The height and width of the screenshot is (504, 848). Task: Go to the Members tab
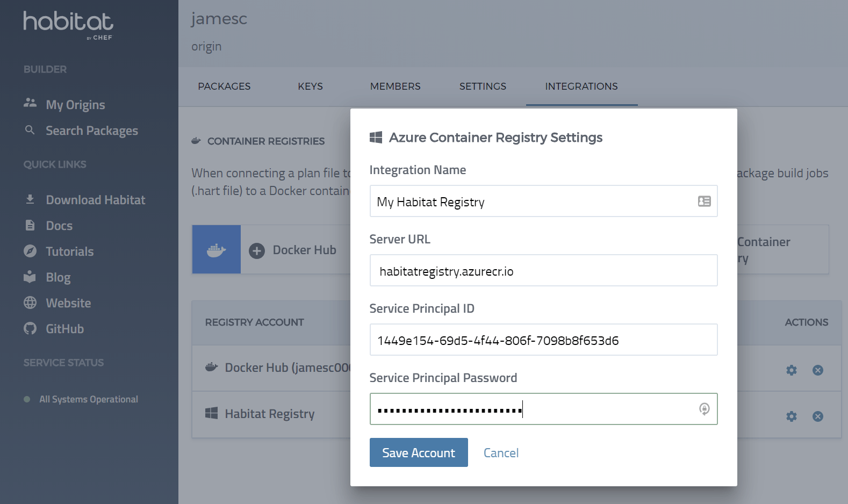click(395, 87)
